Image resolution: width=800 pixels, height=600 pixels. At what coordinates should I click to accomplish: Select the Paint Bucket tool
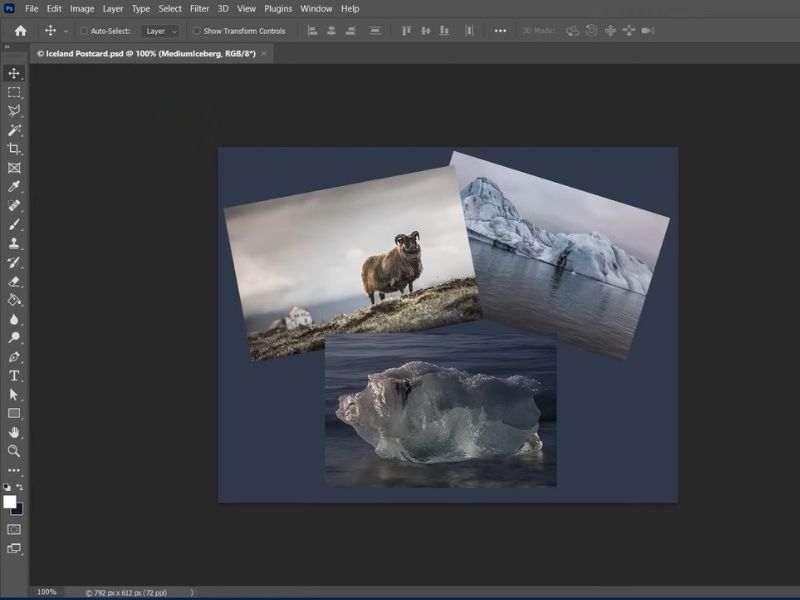[14, 300]
